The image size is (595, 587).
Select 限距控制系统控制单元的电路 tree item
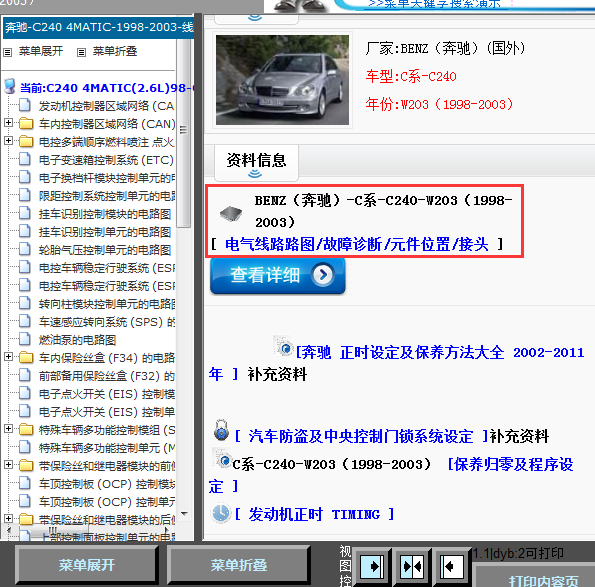point(107,195)
